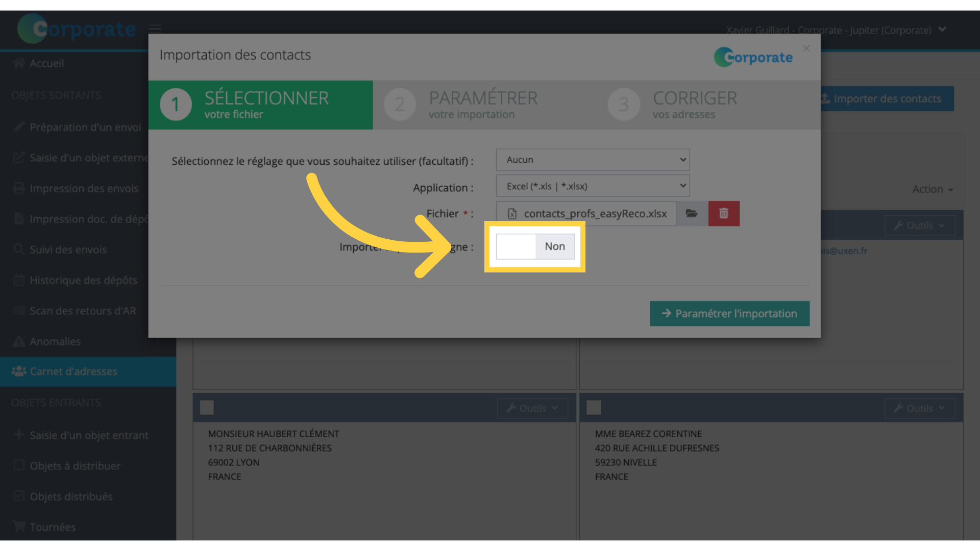Image resolution: width=980 pixels, height=551 pixels.
Task: Click the plus icon for Saisie d'un objet entrant
Action: (x=19, y=434)
